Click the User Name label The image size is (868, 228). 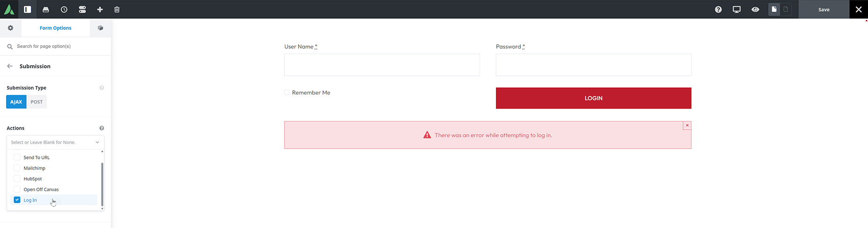click(301, 47)
